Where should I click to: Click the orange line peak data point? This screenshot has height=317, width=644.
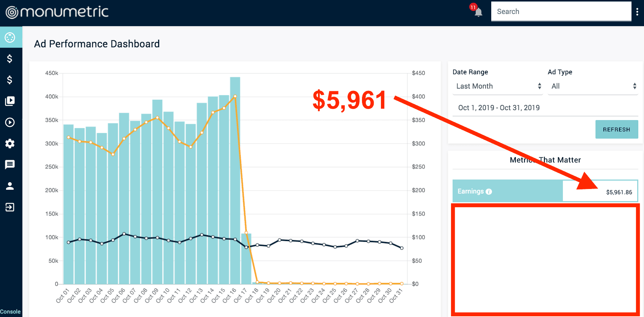point(235,96)
